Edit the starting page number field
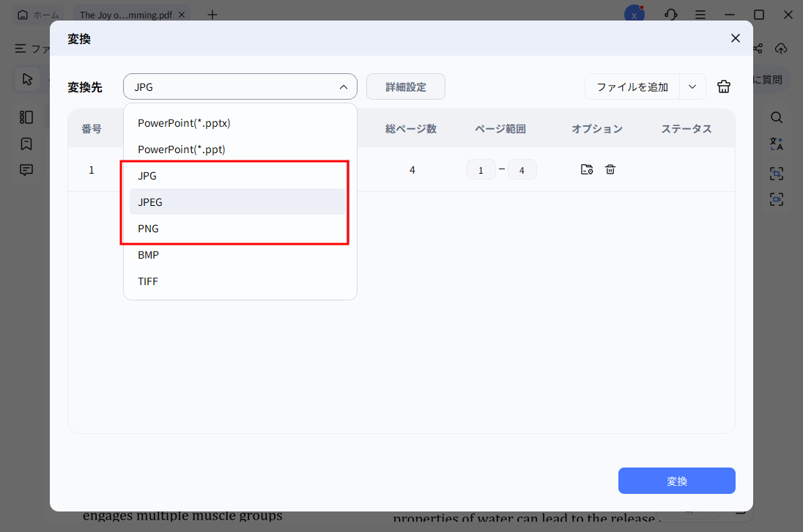Screen dimensions: 803x532 tap(481, 169)
